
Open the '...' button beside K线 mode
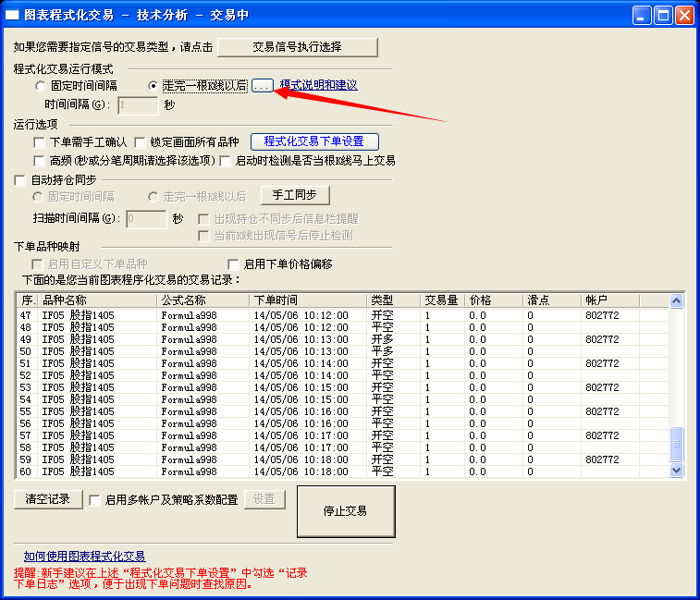tap(262, 85)
